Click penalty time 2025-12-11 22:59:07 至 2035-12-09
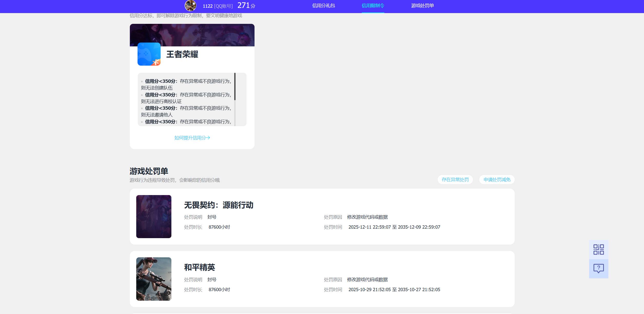Image resolution: width=644 pixels, height=314 pixels. 394,227
